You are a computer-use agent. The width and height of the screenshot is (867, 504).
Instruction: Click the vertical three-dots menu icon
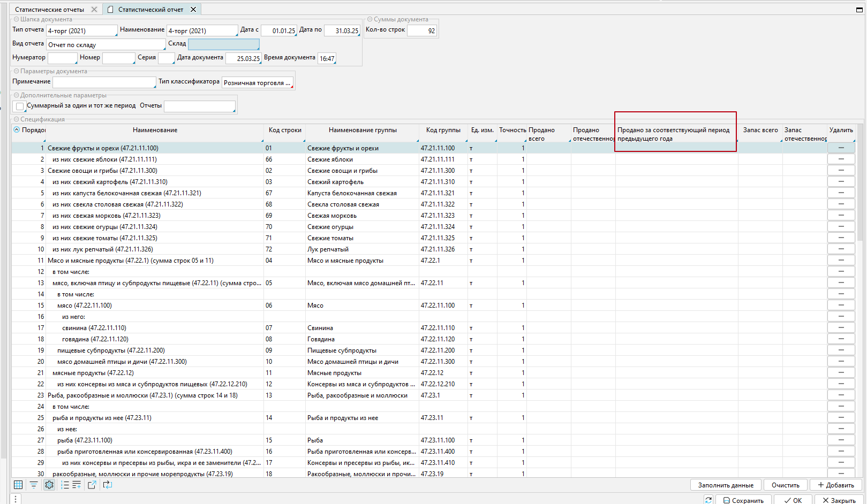(x=16, y=499)
